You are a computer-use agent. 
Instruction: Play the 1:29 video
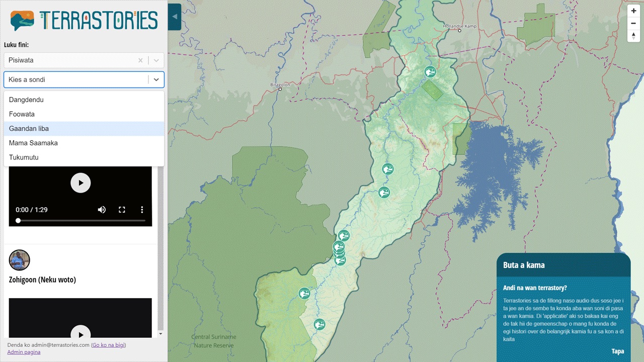click(x=80, y=183)
